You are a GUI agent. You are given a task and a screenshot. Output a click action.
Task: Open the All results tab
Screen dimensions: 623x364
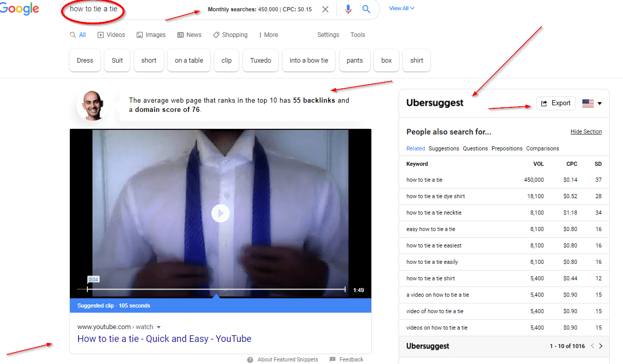point(78,35)
